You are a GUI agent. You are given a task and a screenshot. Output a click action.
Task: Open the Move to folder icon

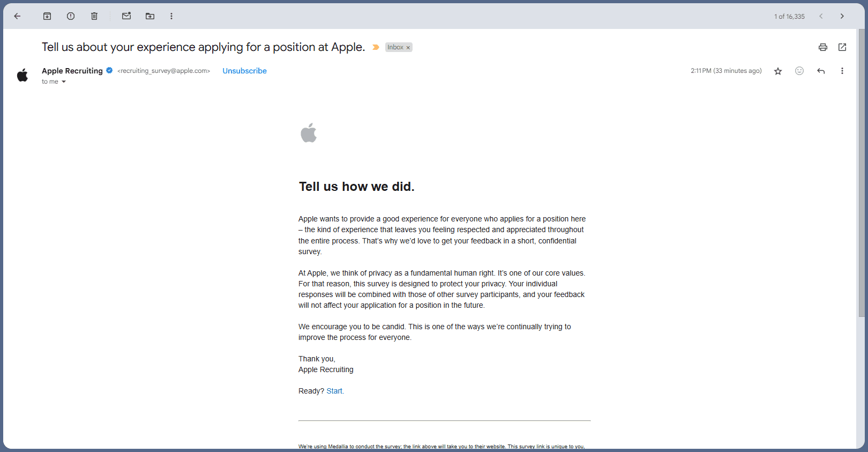[x=150, y=16]
